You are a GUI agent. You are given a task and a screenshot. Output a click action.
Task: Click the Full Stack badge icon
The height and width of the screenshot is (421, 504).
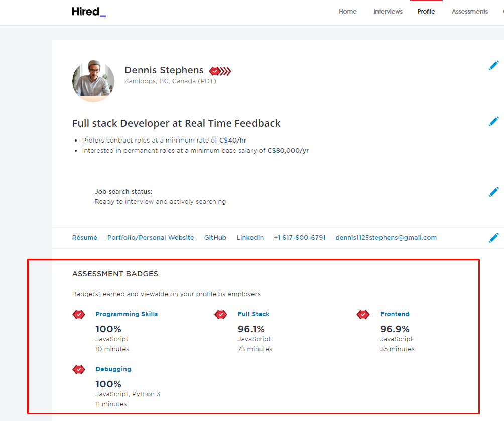coord(221,315)
